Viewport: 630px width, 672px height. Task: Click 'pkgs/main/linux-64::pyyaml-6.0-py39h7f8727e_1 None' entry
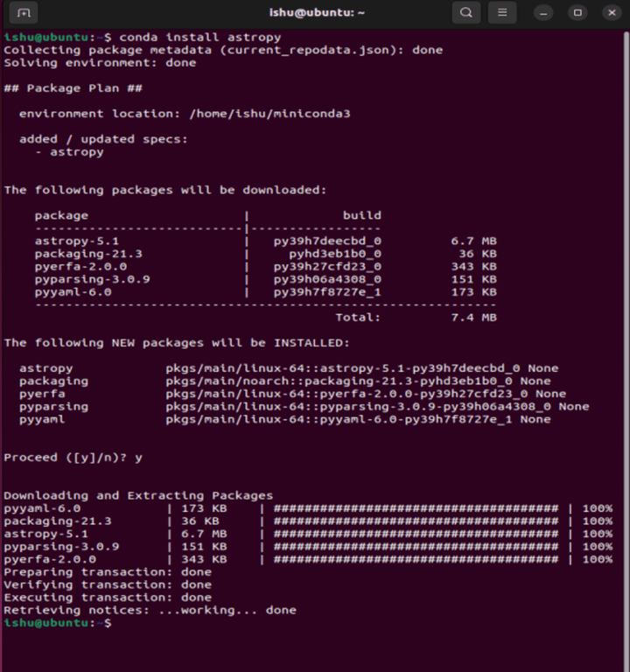pyautogui.click(x=358, y=420)
